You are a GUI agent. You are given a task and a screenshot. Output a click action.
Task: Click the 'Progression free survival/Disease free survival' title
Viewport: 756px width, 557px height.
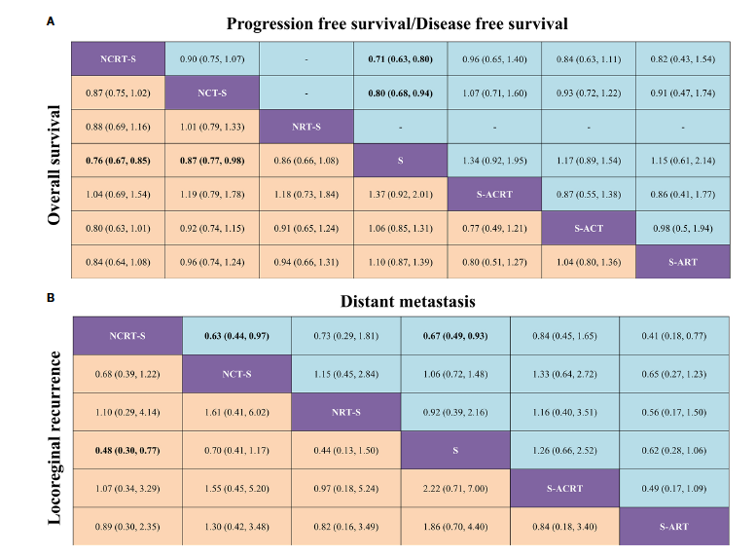(x=398, y=23)
